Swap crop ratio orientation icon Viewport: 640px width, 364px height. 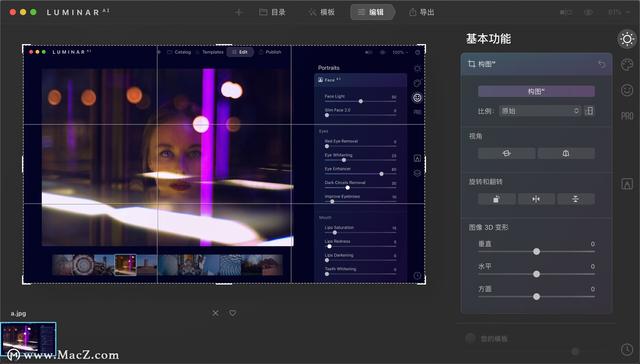pyautogui.click(x=589, y=111)
